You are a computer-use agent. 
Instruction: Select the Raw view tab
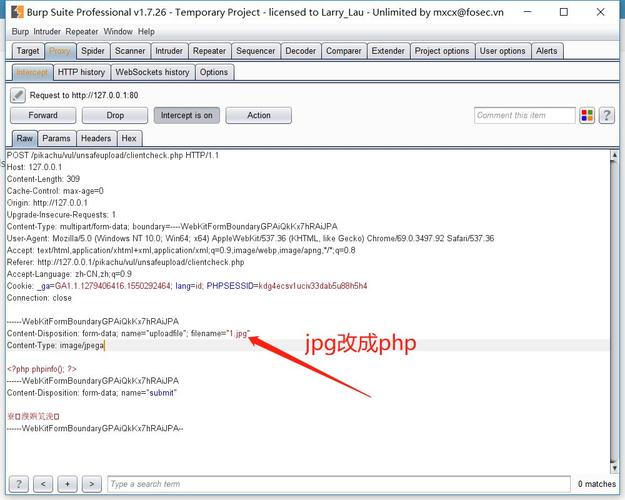point(24,138)
